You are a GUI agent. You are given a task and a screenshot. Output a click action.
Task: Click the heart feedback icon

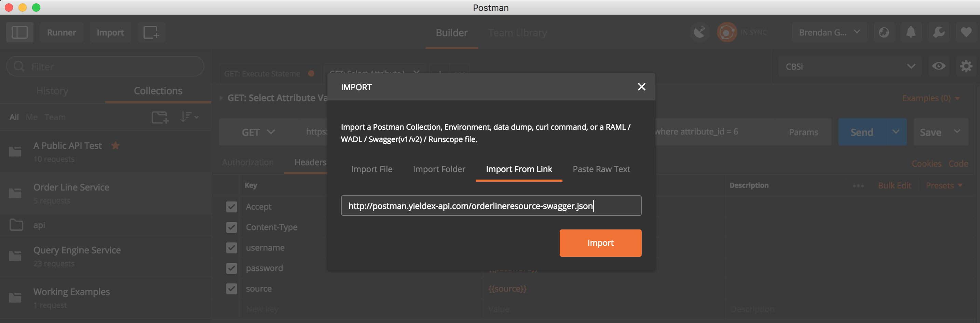(x=966, y=32)
